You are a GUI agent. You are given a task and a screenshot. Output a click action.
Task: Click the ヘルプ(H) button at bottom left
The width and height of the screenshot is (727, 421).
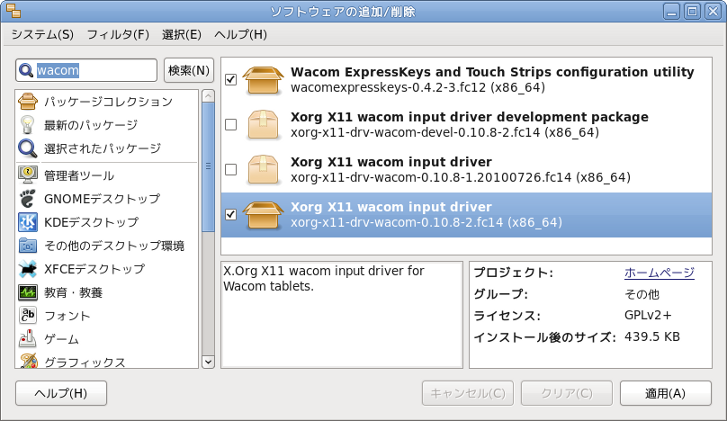[61, 394]
